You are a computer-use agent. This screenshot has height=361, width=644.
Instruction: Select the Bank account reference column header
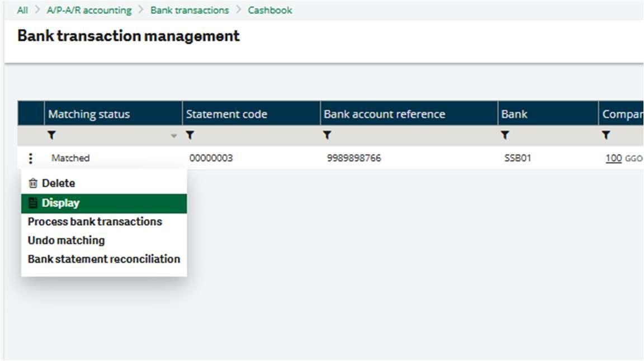385,114
